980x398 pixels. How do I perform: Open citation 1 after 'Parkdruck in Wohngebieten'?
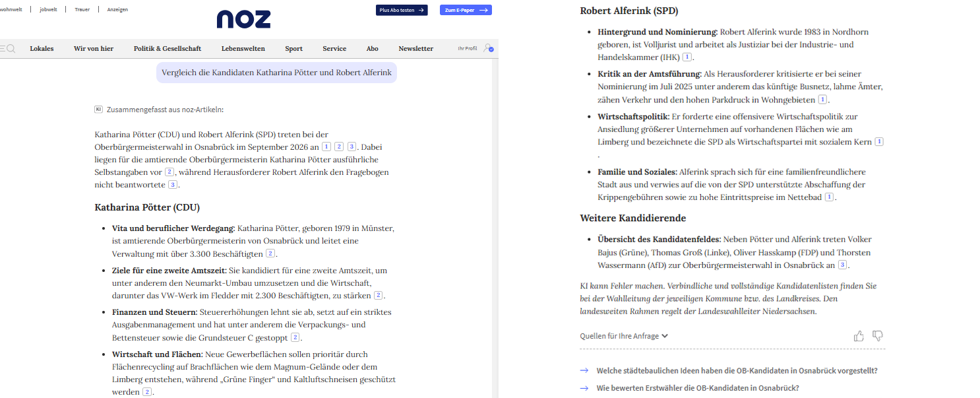tap(822, 100)
